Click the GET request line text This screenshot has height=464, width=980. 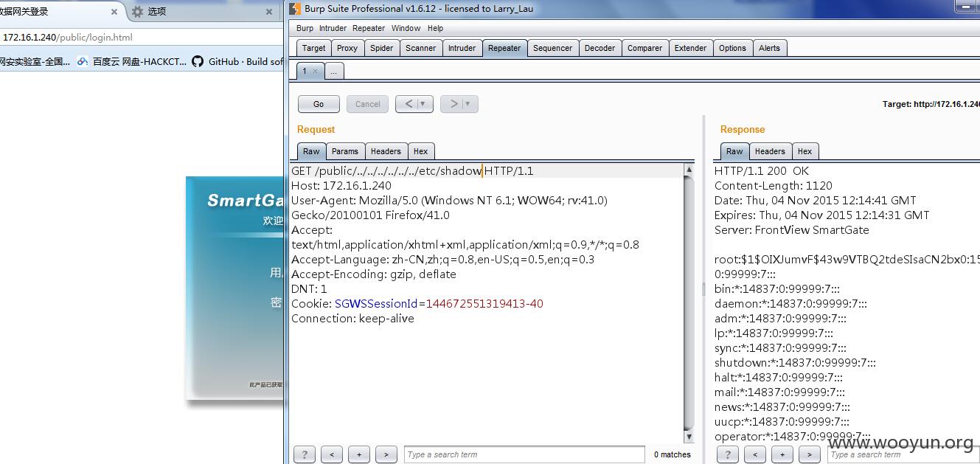pyautogui.click(x=412, y=171)
